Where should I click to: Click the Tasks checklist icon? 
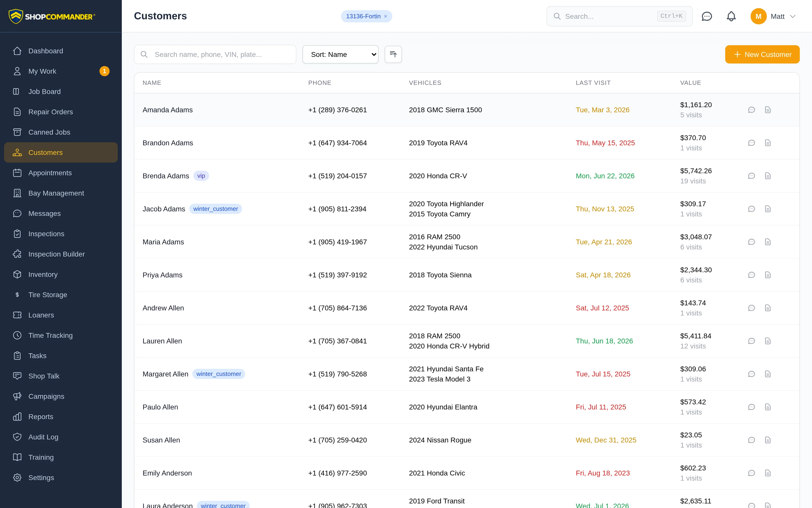coord(17,356)
